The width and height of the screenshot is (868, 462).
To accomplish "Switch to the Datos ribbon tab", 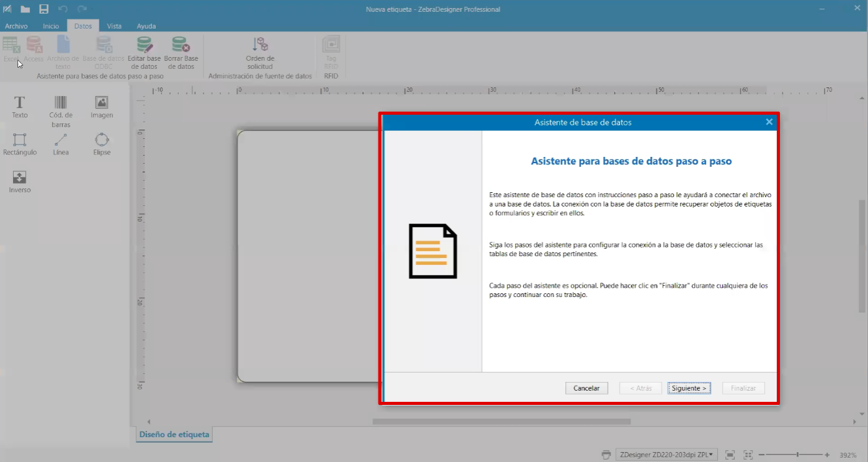I will 83,26.
